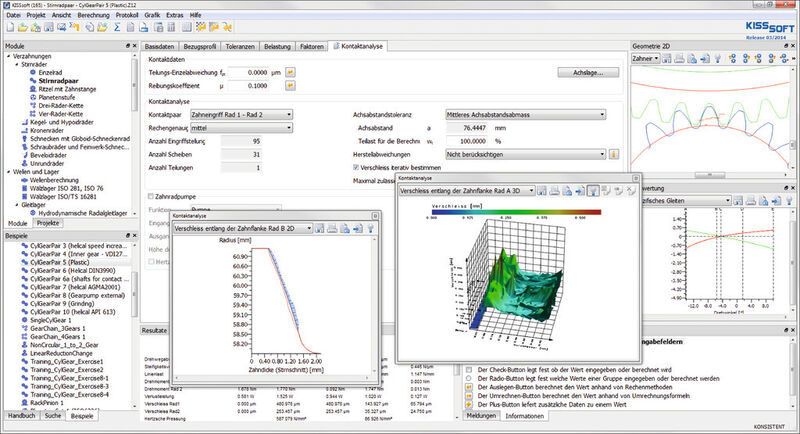Collapse the Verzahnungen tree node
The width and height of the screenshot is (800, 434).
(8, 57)
